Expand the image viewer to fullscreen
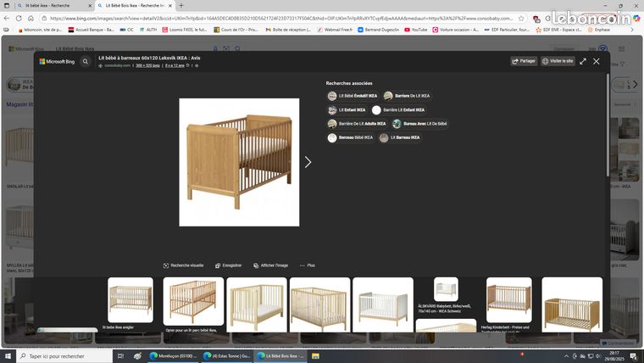Screen dimensions: 644x363 click(583, 61)
